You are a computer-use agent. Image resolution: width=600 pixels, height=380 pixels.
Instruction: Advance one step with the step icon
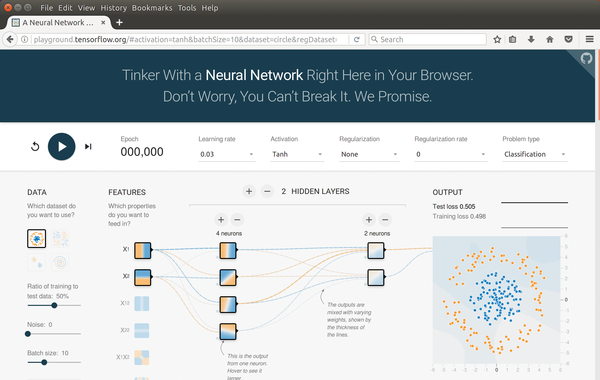(88, 147)
